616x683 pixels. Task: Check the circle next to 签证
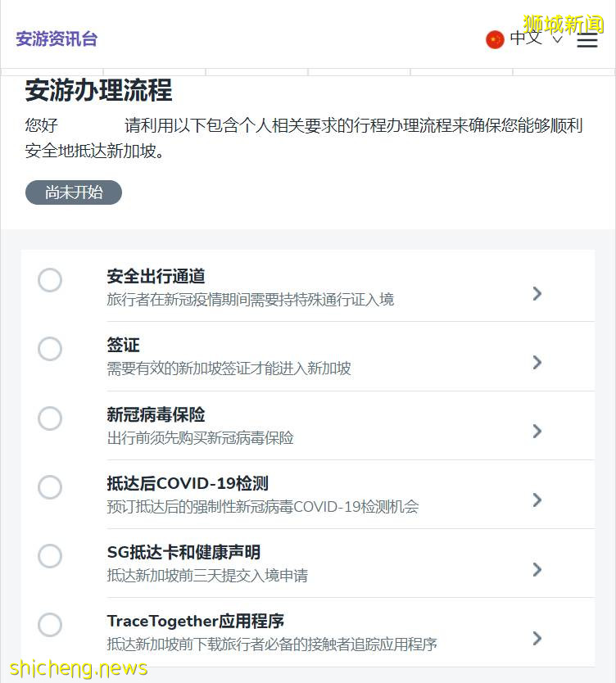tap(50, 349)
